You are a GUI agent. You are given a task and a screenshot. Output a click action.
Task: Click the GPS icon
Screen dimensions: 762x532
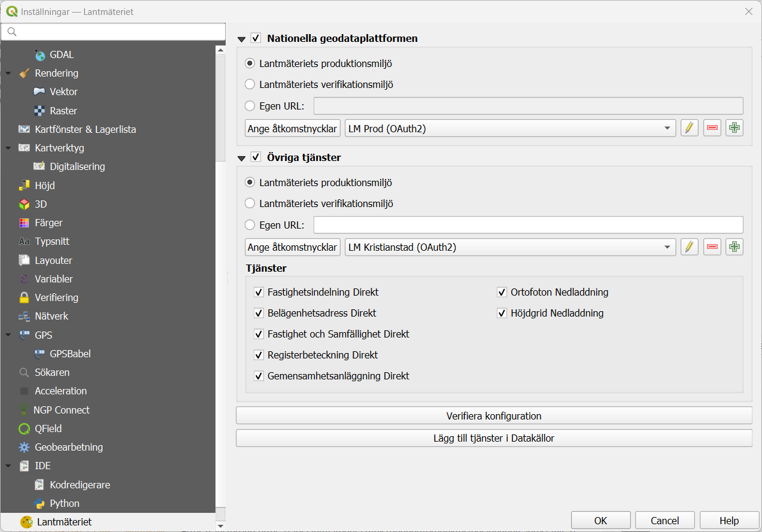(x=25, y=335)
